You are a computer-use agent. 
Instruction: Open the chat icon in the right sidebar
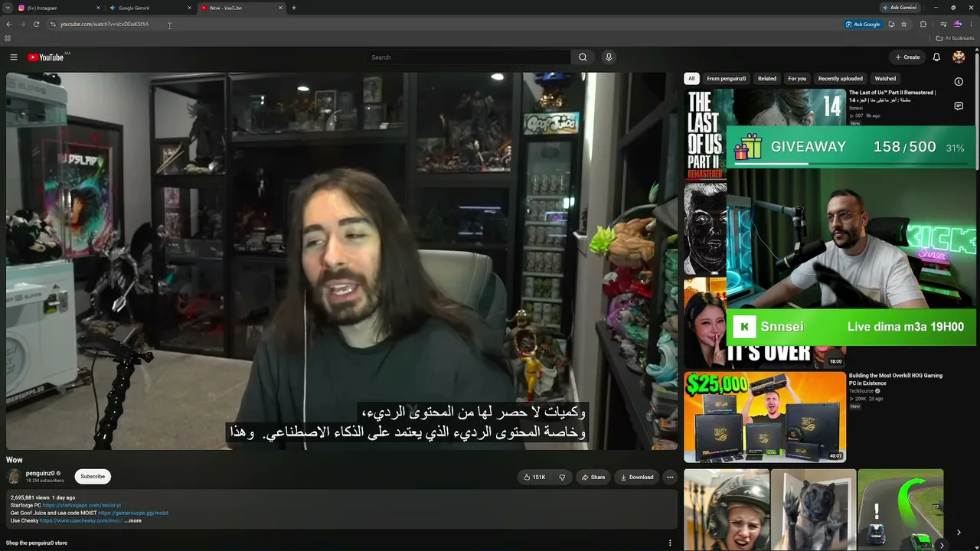[x=959, y=106]
